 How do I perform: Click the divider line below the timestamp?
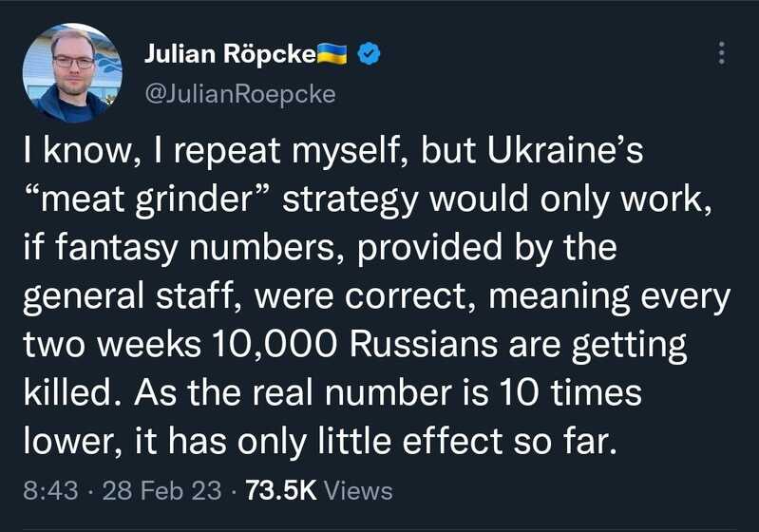point(380,529)
